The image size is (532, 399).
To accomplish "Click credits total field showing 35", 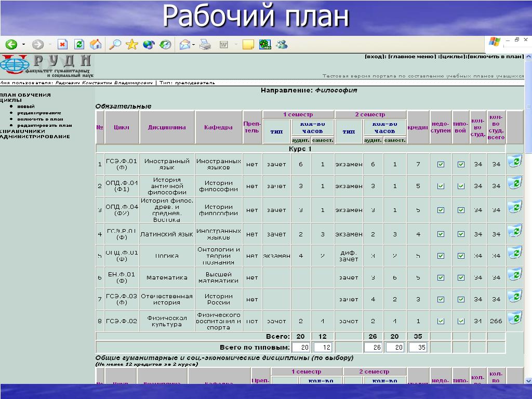I will point(418,348).
